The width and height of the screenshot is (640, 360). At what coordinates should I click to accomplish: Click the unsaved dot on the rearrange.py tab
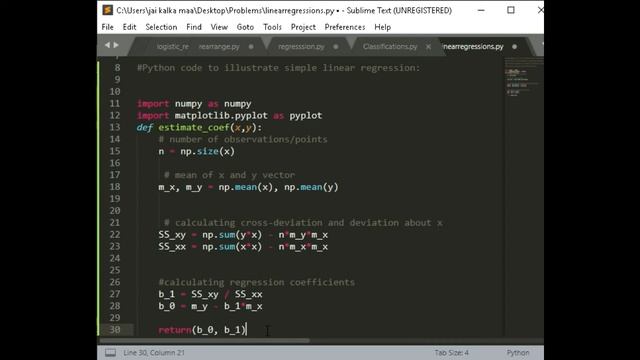click(251, 47)
